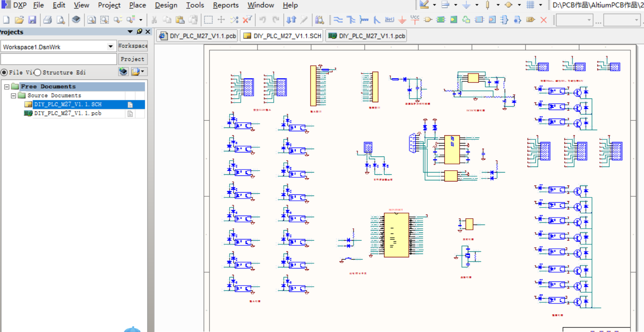Open the dropdown next to Grids icon
The image size is (644, 332).
(541, 5)
